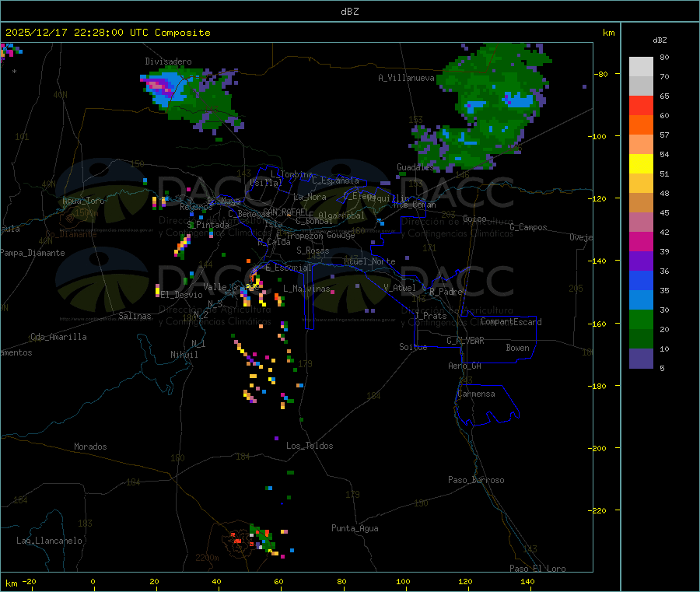Click the Punta_Agua label

tap(355, 528)
